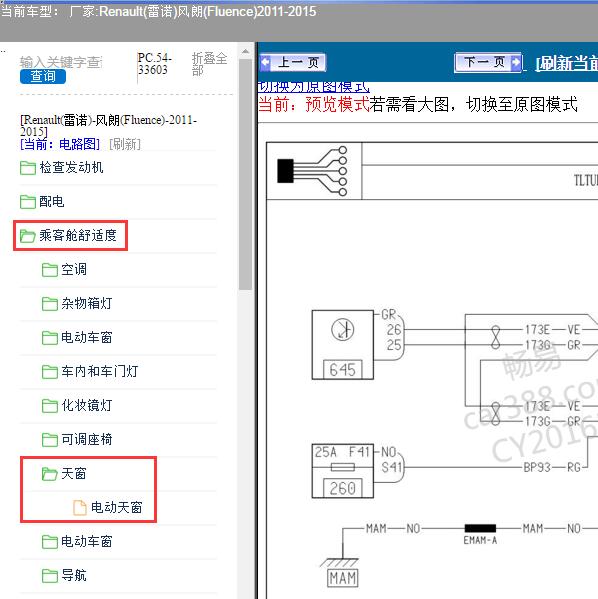Expand the 可调座椅 tree item
This screenshot has height=599, width=598.
tap(87, 439)
